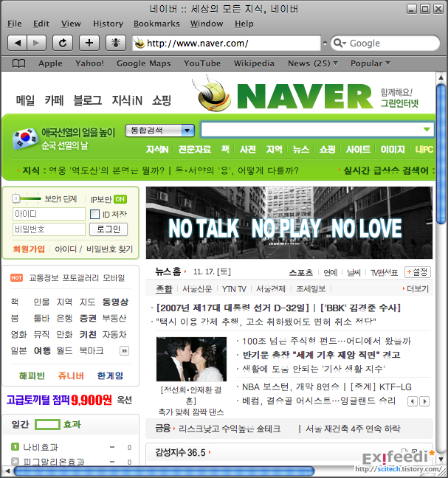The width and height of the screenshot is (448, 478).
Task: Go forward with the Forward arrow button
Action: [x=37, y=43]
